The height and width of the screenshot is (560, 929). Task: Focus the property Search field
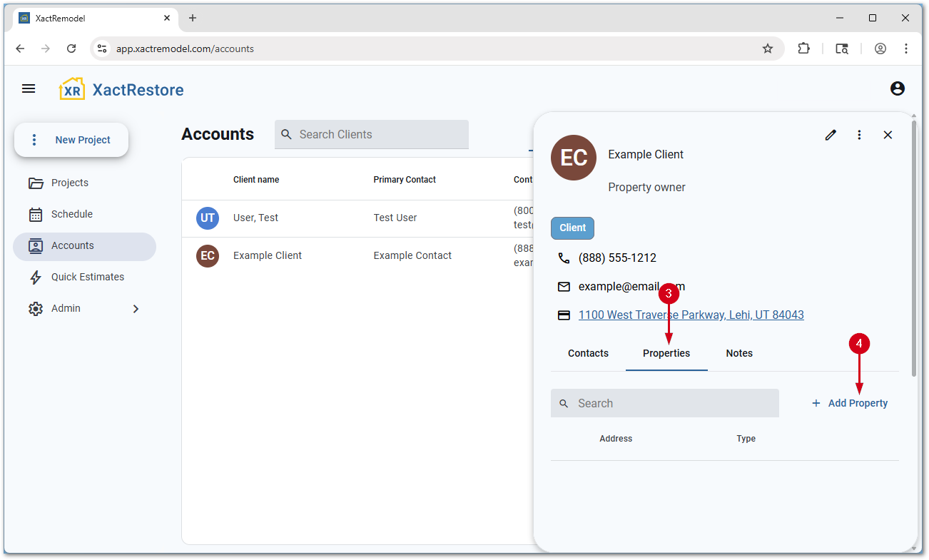point(665,403)
